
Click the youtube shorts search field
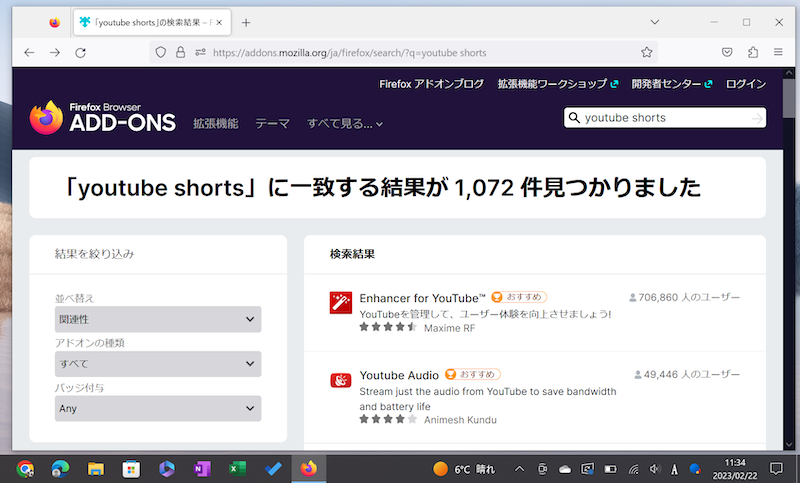(x=660, y=118)
